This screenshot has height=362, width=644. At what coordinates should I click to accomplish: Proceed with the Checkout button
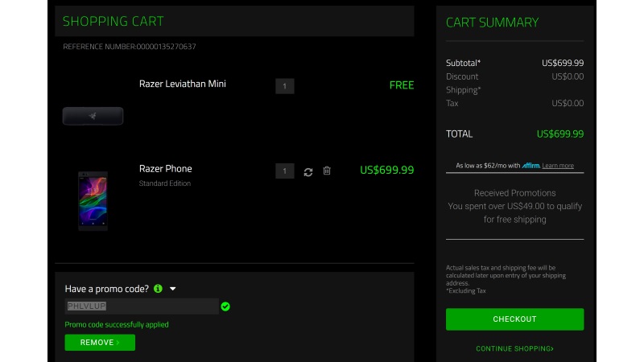514,319
